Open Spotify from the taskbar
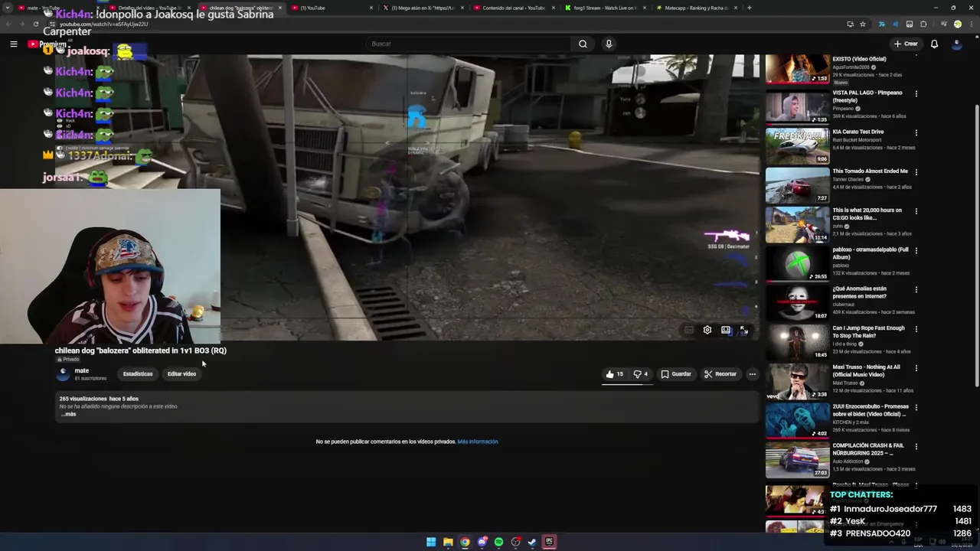This screenshot has height=551, width=980. click(x=498, y=542)
